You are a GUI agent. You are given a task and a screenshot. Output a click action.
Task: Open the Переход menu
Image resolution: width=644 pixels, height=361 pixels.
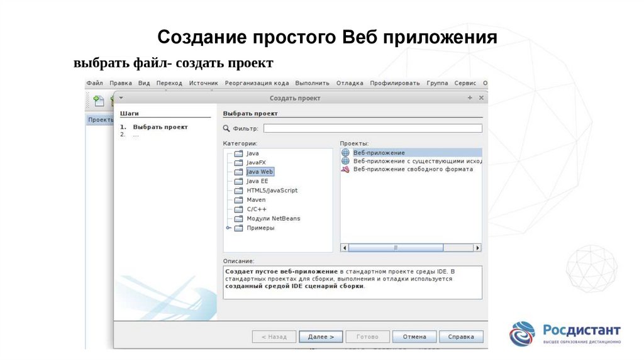click(169, 83)
